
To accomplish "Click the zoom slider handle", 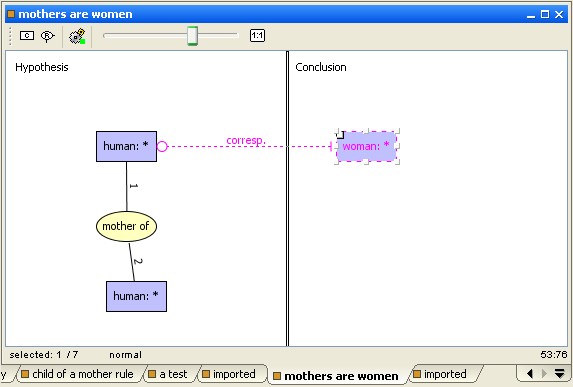I will point(193,36).
